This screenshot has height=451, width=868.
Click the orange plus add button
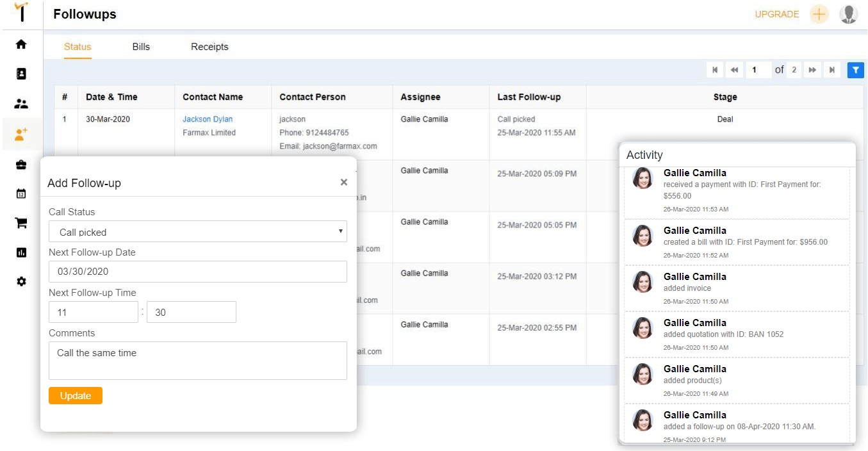coord(819,14)
